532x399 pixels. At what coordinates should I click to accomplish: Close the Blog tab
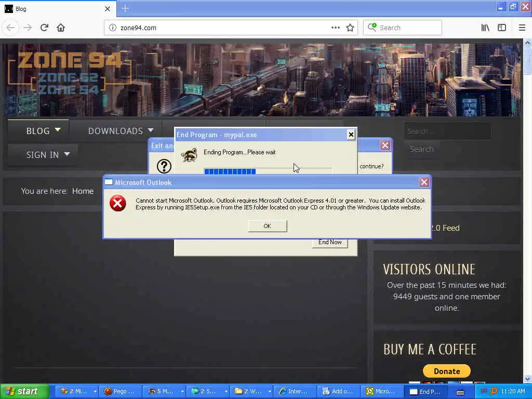pyautogui.click(x=108, y=9)
